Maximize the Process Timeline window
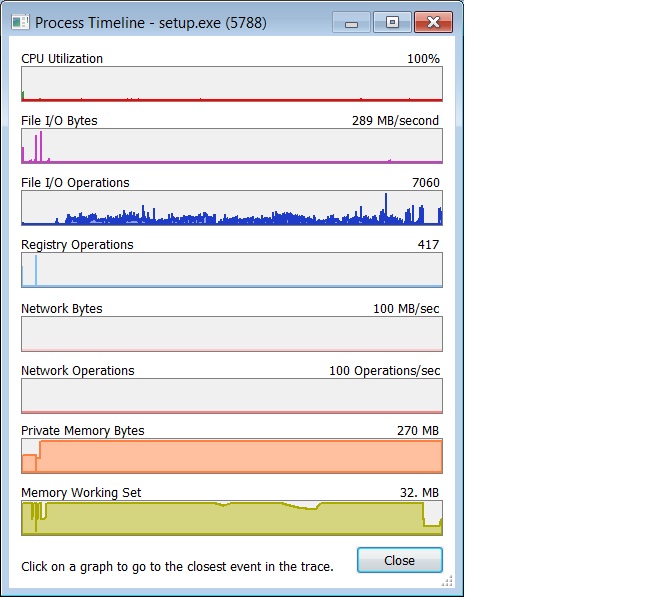 click(392, 22)
